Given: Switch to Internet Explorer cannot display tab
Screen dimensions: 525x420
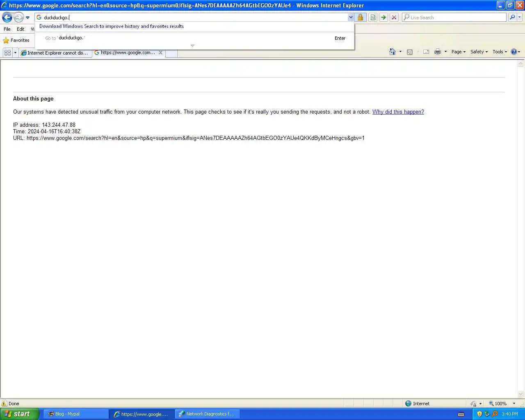Looking at the screenshot, I should [55, 53].
